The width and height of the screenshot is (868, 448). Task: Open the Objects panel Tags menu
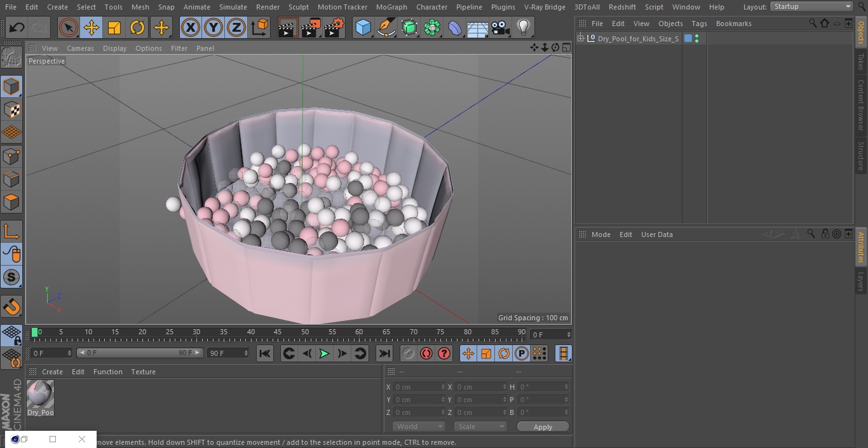(x=699, y=24)
